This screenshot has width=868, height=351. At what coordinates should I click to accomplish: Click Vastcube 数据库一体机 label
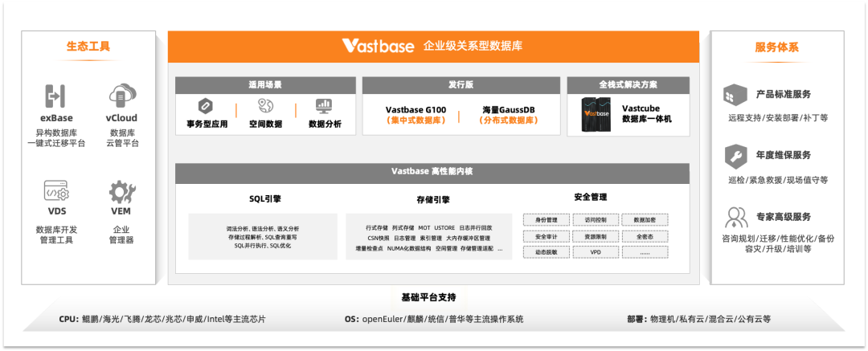[646, 113]
